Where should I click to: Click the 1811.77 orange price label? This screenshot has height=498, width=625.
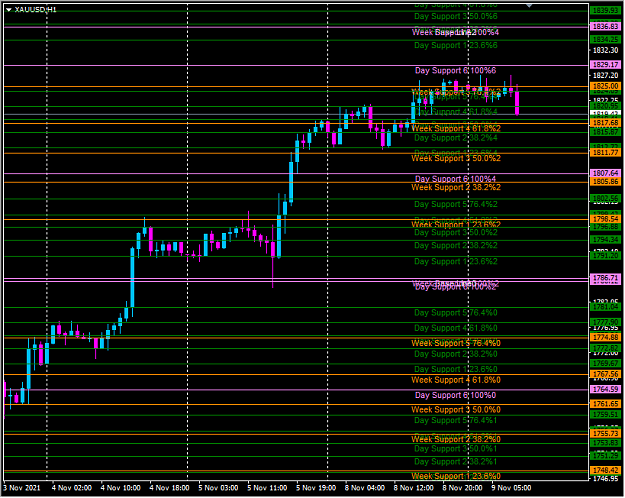[605, 152]
